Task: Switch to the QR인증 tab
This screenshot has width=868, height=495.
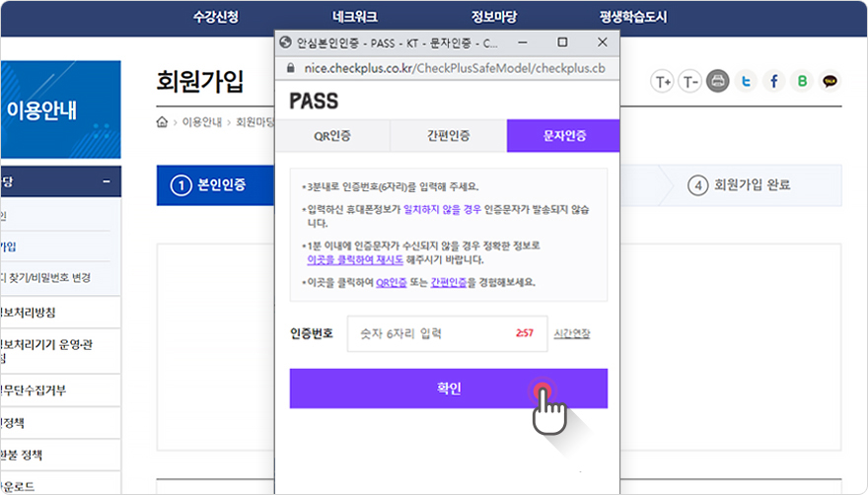Action: click(x=332, y=136)
